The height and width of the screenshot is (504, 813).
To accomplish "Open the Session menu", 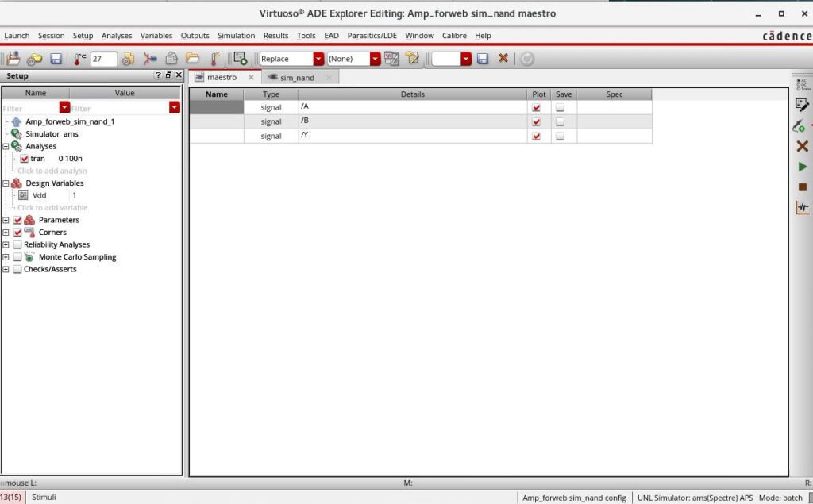I will click(52, 36).
